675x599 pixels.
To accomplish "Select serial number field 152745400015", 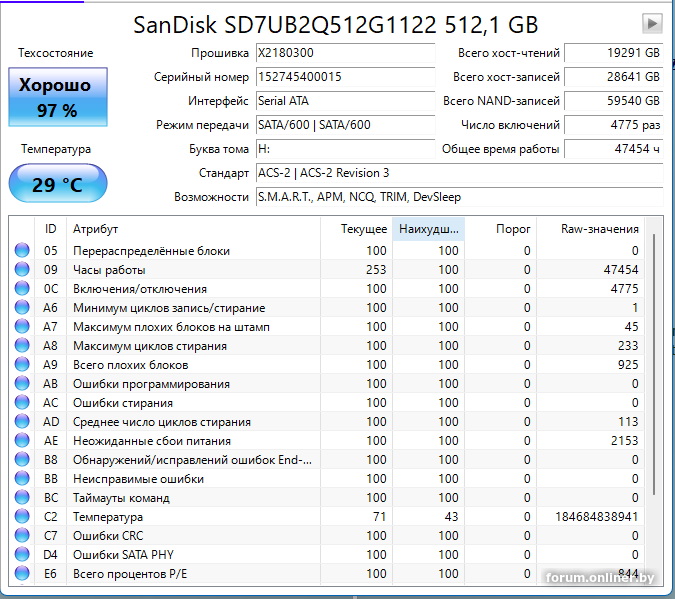I will coord(345,77).
